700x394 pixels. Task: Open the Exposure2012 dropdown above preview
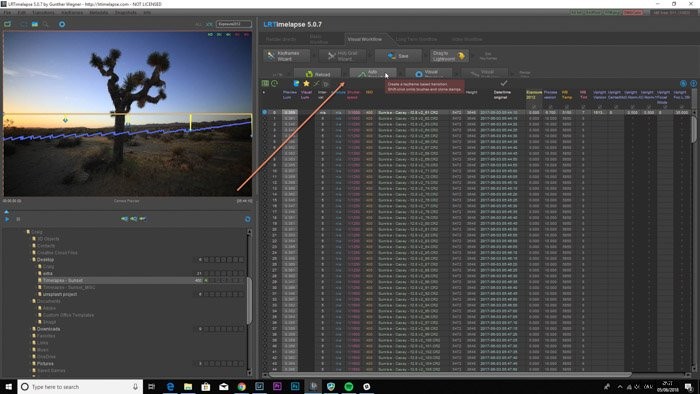click(233, 24)
